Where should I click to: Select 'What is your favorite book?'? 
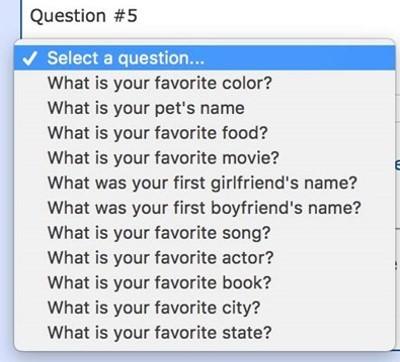[204, 283]
